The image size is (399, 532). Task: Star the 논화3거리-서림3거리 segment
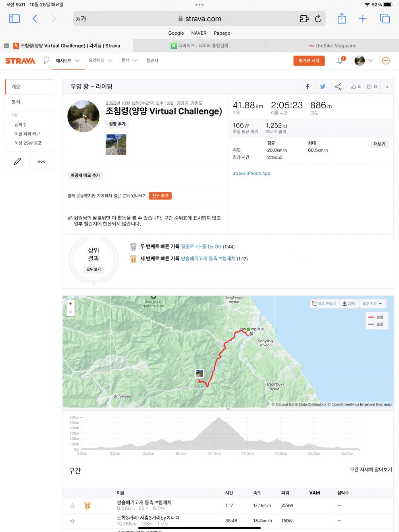click(x=72, y=521)
